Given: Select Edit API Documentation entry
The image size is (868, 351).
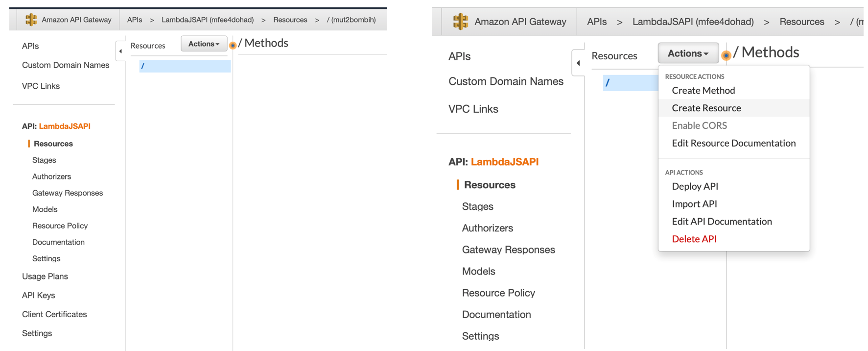Looking at the screenshot, I should 722,222.
